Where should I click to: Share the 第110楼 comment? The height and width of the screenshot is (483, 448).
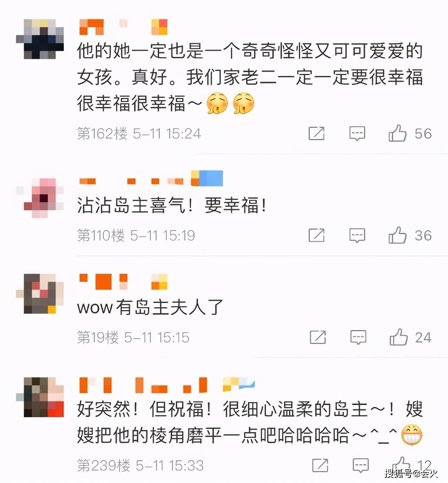click(316, 235)
